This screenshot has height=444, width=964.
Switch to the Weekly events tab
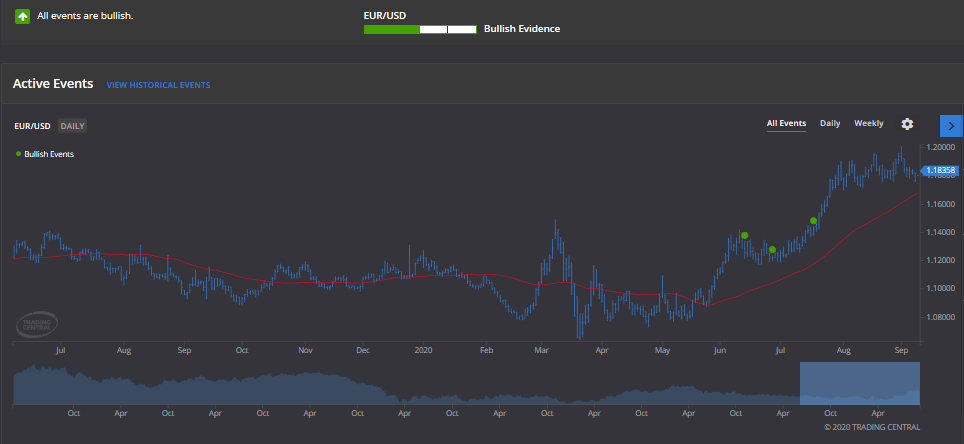click(869, 124)
